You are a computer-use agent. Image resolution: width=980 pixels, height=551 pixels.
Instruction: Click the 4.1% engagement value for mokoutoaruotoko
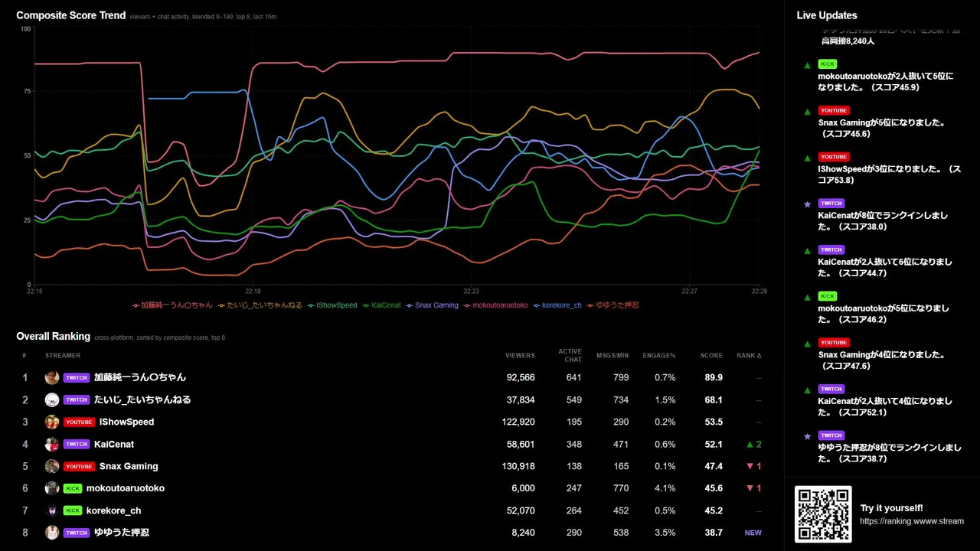pos(665,488)
